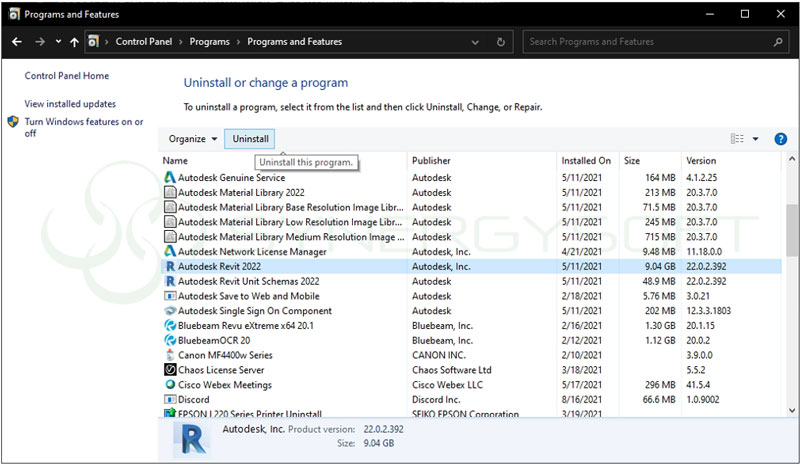Screen dimensions: 800x464
Task: Click Autodesk Material Library 2022 icon
Action: [170, 192]
